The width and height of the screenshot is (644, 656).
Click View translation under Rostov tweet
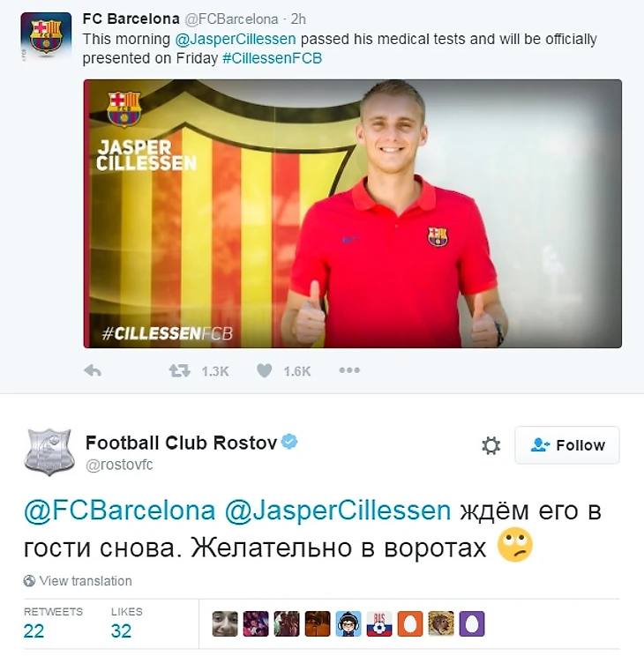(x=86, y=581)
